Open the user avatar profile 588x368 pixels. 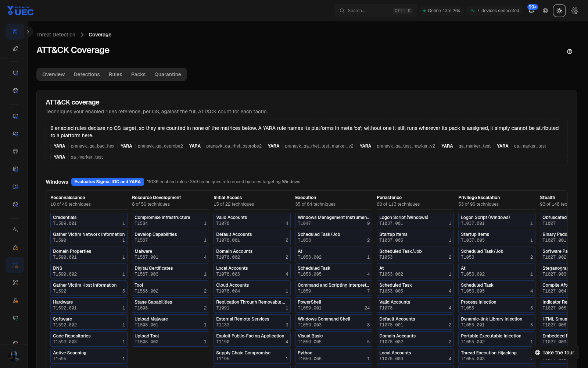point(14,356)
